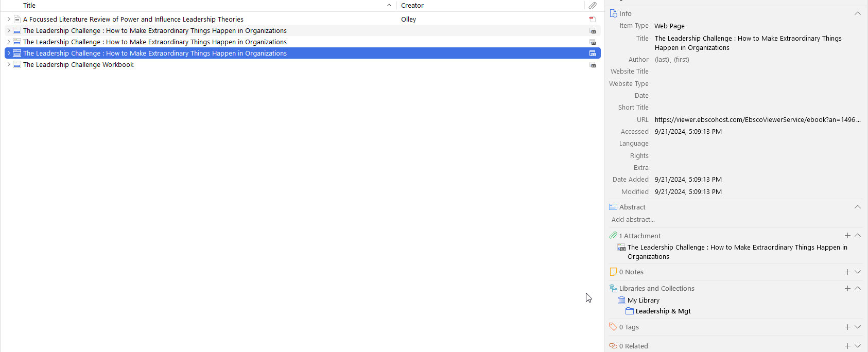Image resolution: width=868 pixels, height=352 pixels.
Task: Expand the Tags section chevron
Action: pyautogui.click(x=858, y=327)
